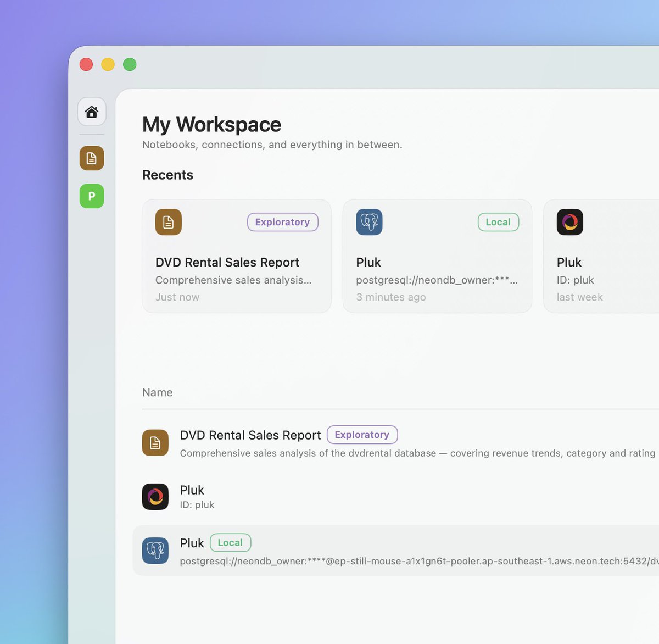
Task: Click notebook icon on DVD Rental Sales Report card
Action: pyautogui.click(x=169, y=222)
